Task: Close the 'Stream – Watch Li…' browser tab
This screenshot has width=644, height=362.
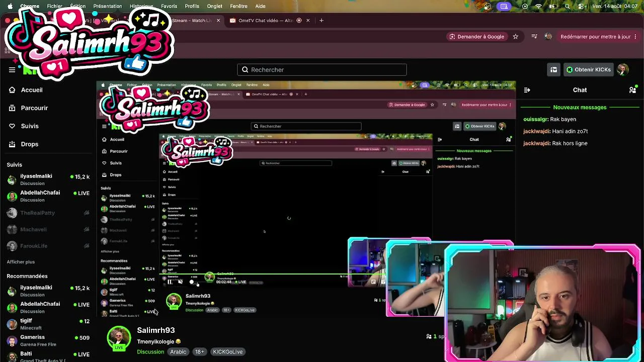Action: coord(218,21)
